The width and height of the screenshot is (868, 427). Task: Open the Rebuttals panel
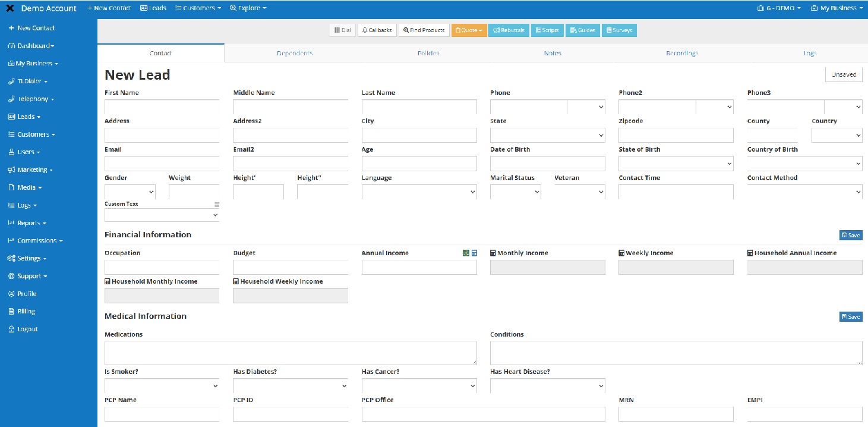(509, 30)
